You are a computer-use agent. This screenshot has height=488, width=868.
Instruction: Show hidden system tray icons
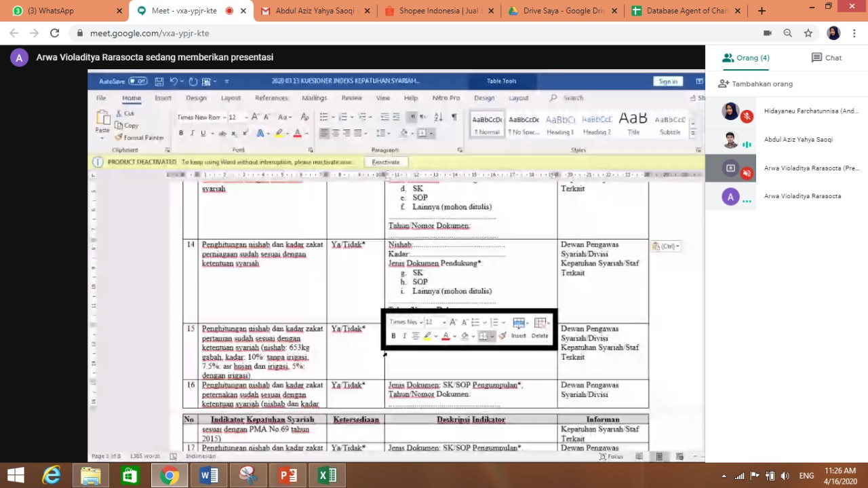pyautogui.click(x=724, y=476)
